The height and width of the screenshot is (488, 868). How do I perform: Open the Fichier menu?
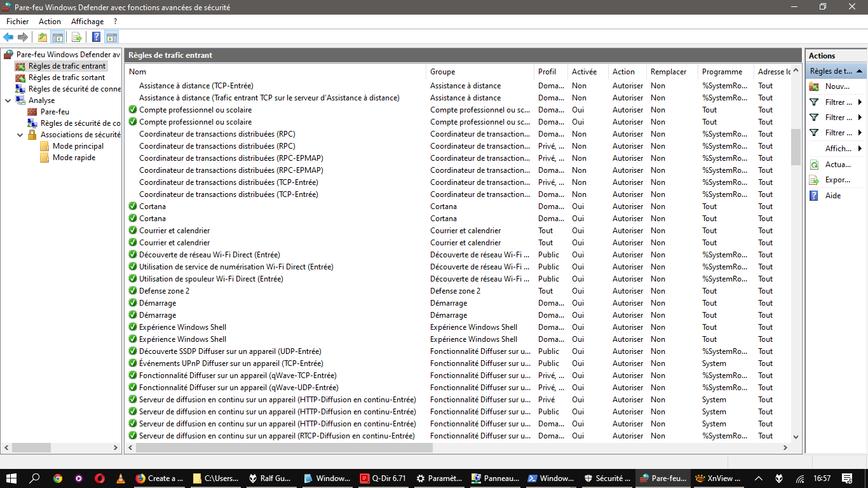coord(18,22)
